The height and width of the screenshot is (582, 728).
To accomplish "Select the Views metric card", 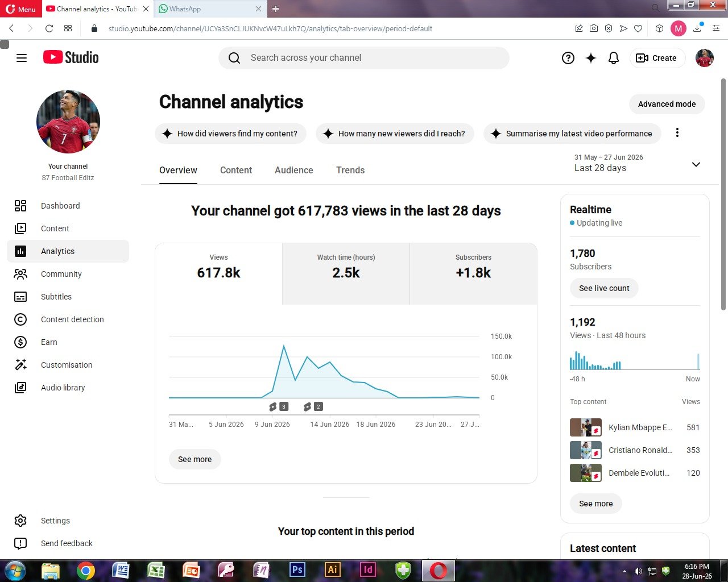I will coord(218,274).
